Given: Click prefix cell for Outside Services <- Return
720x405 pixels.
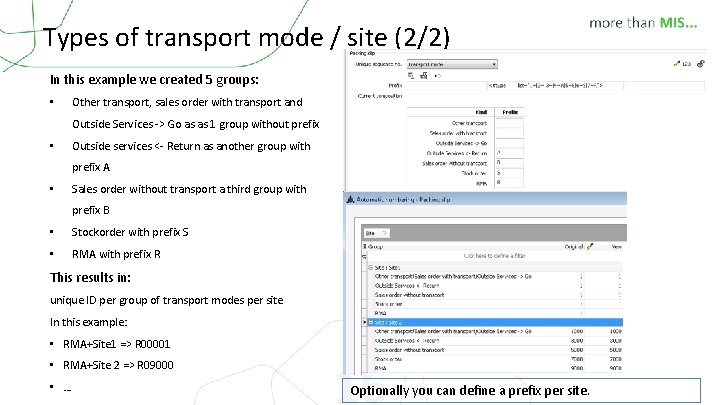Looking at the screenshot, I should tap(510, 153).
